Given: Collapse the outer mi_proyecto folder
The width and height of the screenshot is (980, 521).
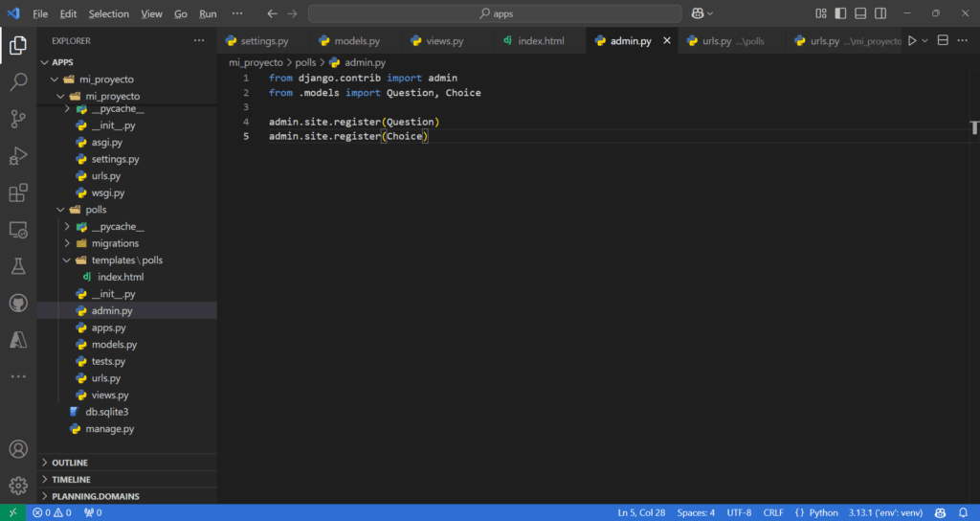Looking at the screenshot, I should [55, 79].
